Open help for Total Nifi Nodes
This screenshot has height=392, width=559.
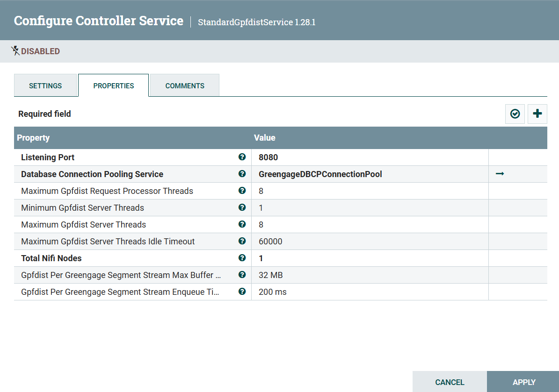[x=242, y=258]
